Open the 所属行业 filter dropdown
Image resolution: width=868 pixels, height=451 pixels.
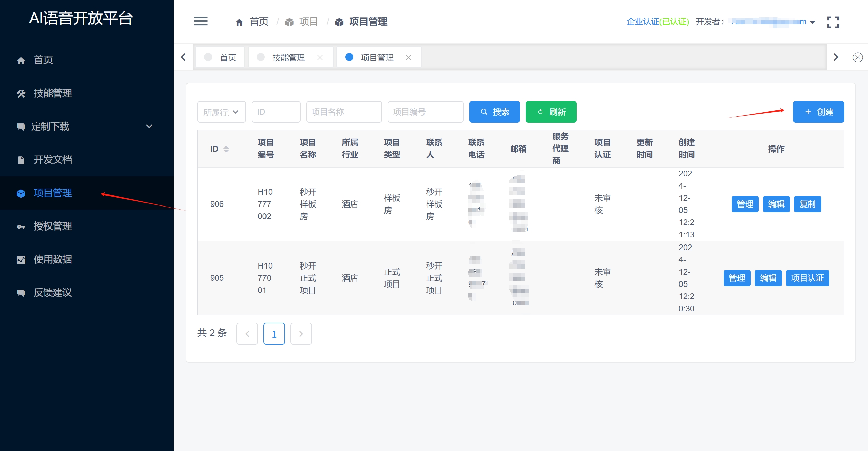221,112
